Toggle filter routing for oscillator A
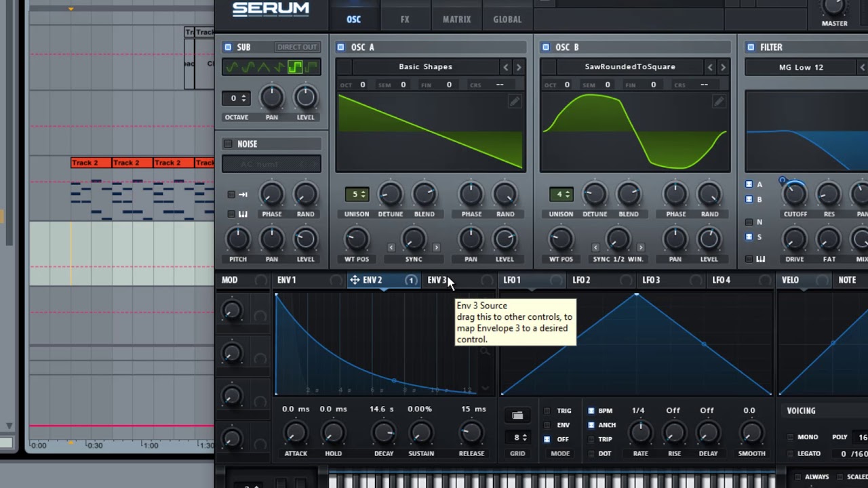The image size is (868, 488). click(x=749, y=184)
